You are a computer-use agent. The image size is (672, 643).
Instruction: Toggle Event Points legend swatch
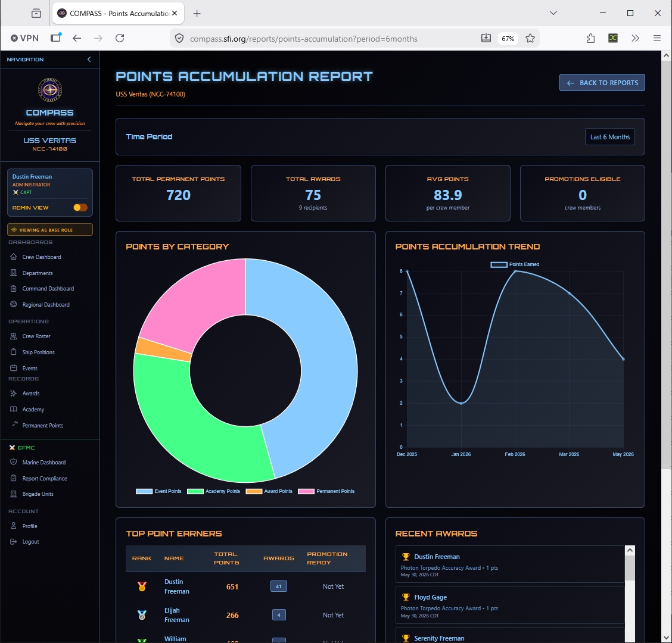click(144, 491)
